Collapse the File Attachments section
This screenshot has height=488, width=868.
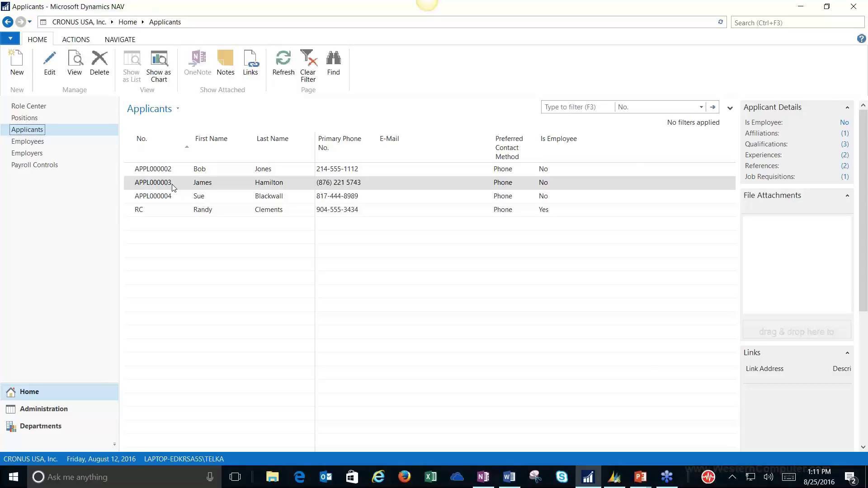(847, 195)
